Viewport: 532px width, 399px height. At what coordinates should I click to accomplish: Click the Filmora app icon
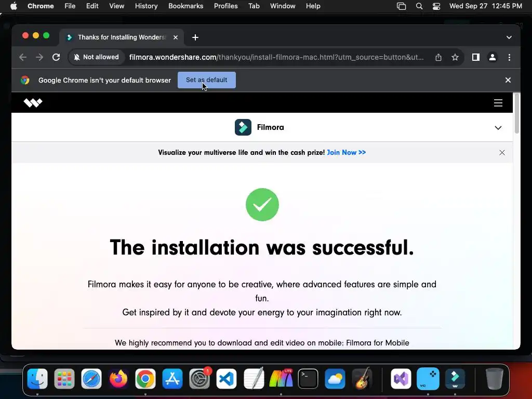pyautogui.click(x=243, y=127)
